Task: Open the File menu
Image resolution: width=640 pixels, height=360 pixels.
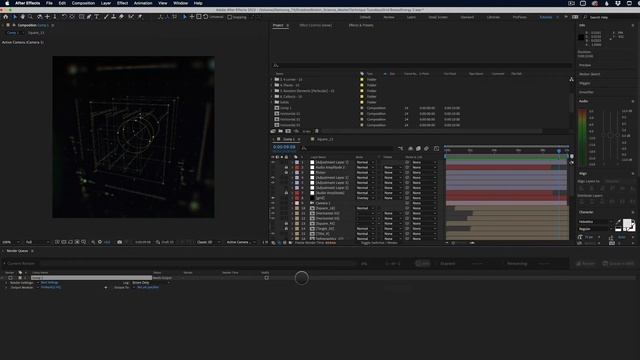Action: coord(49,3)
